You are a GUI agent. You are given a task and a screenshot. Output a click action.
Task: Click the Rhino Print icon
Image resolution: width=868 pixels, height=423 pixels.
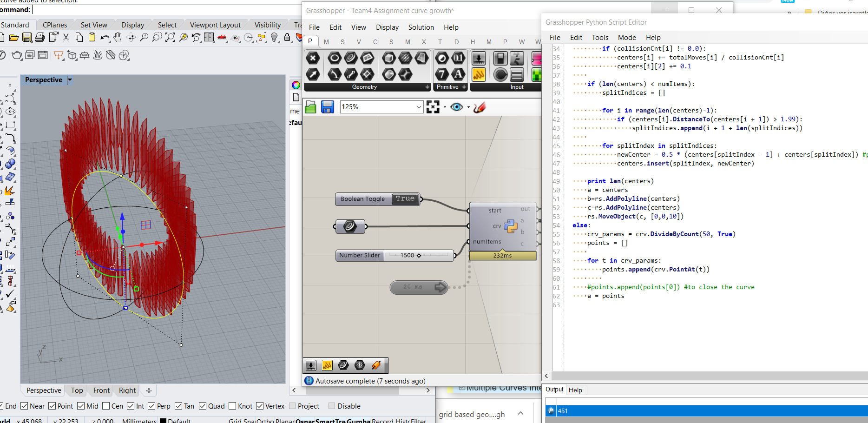pos(40,38)
